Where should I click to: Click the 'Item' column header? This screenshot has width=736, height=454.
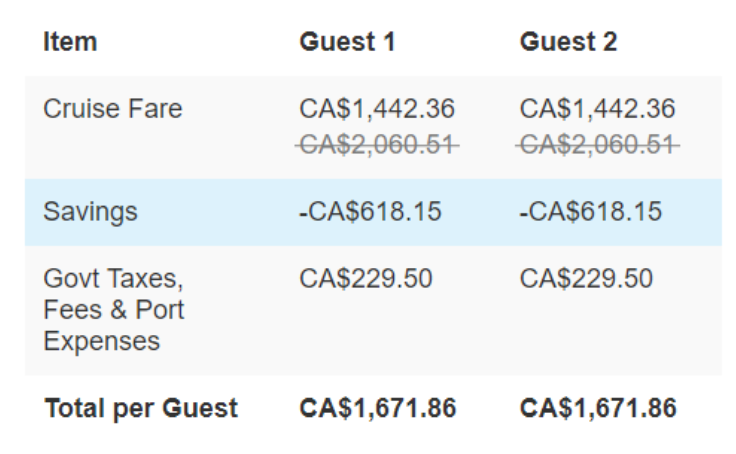(x=70, y=42)
